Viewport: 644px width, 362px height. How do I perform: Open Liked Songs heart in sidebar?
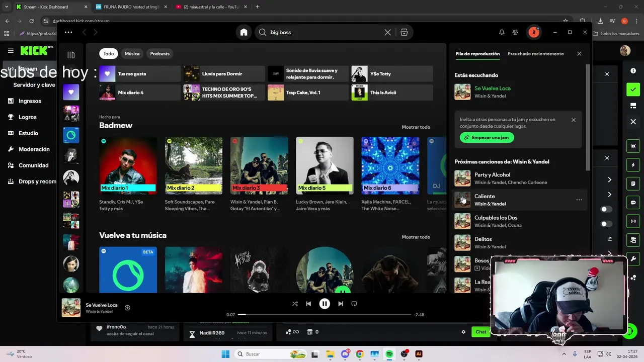tap(71, 92)
